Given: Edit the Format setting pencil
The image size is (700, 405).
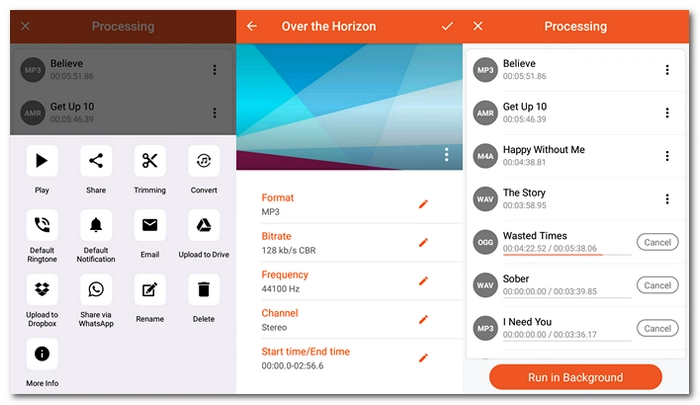Looking at the screenshot, I should click(423, 204).
